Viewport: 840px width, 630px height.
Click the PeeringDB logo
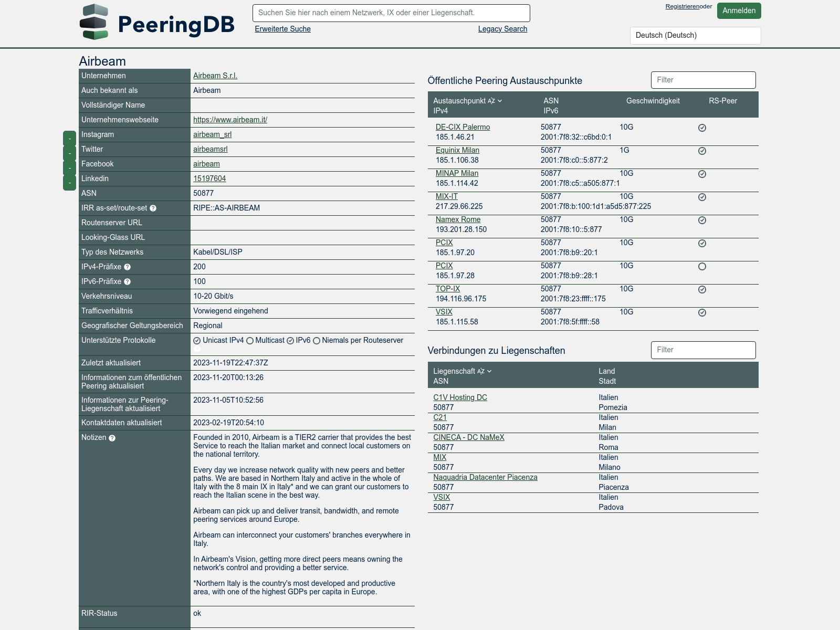pyautogui.click(x=157, y=22)
